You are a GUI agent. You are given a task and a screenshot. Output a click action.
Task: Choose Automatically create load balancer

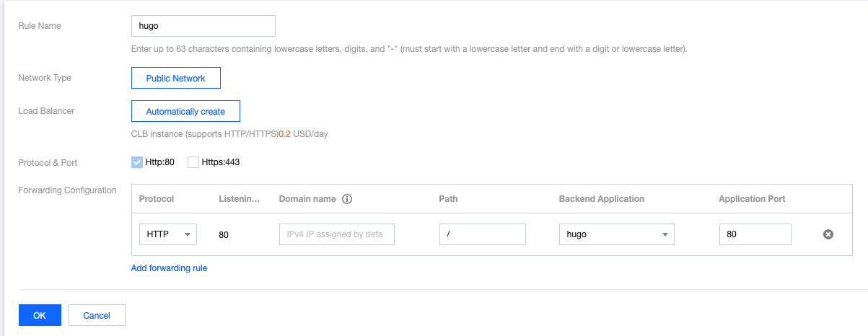click(185, 112)
